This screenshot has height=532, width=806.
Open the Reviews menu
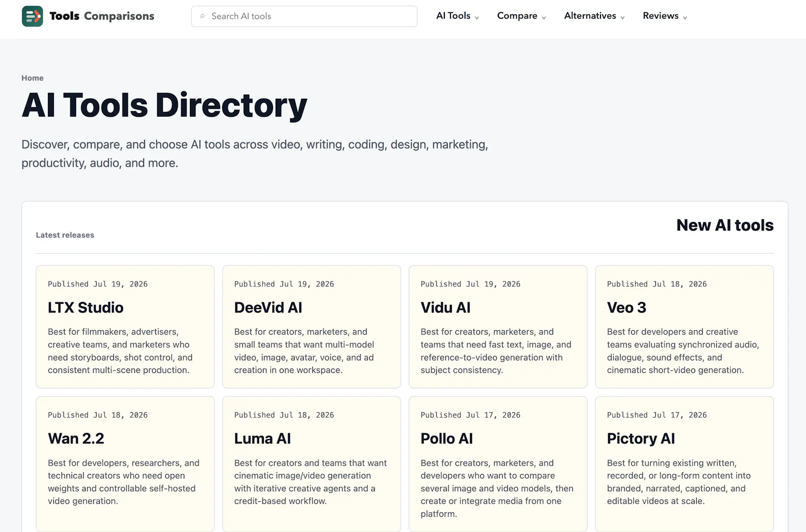pos(660,16)
